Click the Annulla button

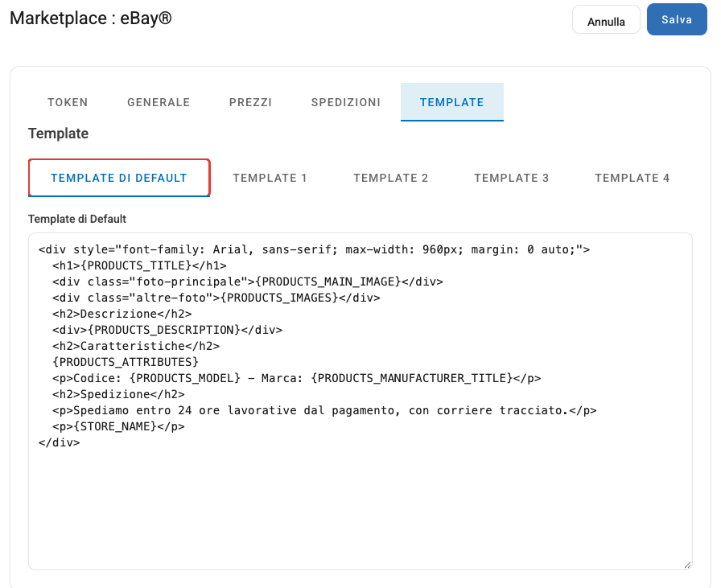(x=606, y=21)
